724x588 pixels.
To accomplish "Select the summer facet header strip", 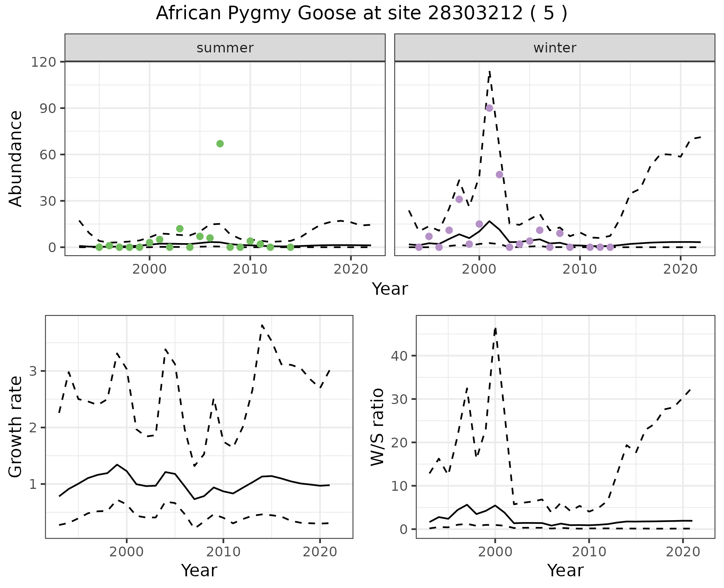I will point(225,48).
